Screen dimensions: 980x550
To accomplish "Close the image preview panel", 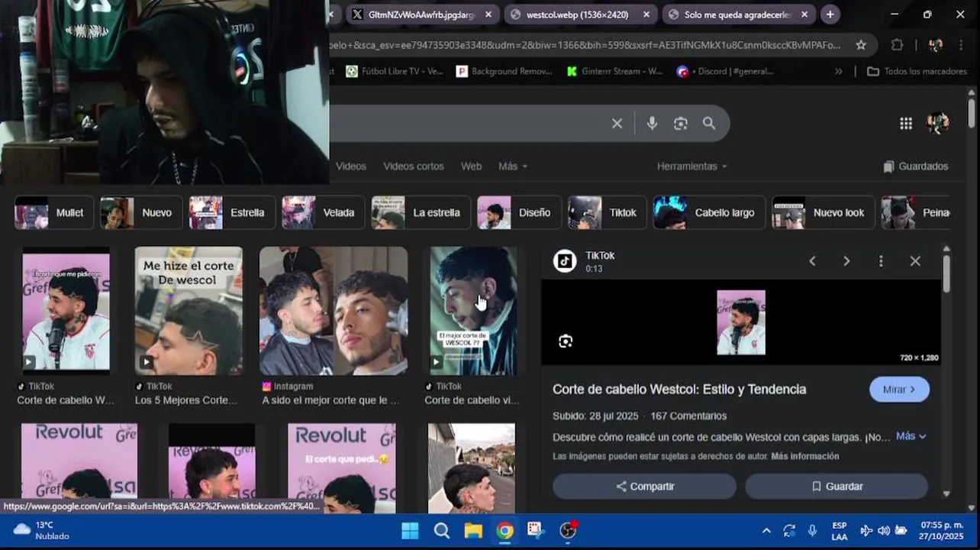I will coord(915,261).
